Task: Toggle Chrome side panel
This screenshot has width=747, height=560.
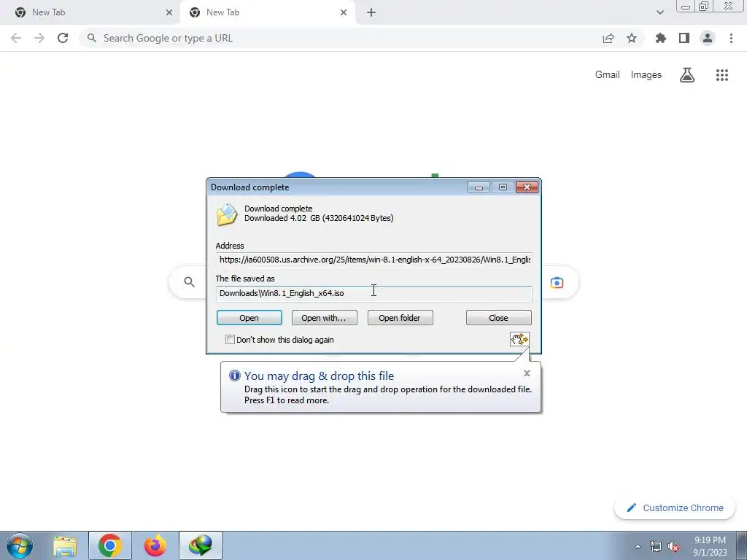Action: (684, 38)
